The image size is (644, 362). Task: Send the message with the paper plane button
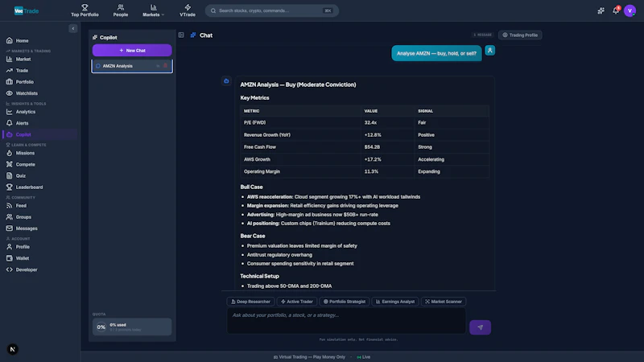coord(480,327)
